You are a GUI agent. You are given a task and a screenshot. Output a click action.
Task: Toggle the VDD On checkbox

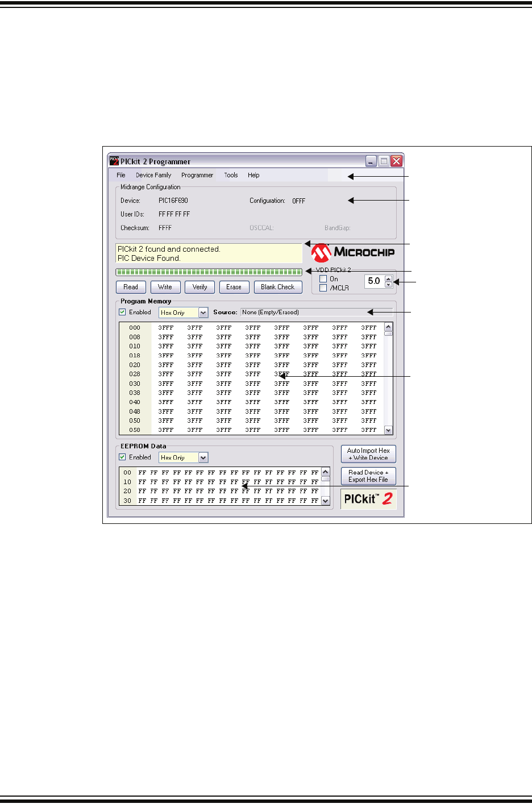(323, 278)
